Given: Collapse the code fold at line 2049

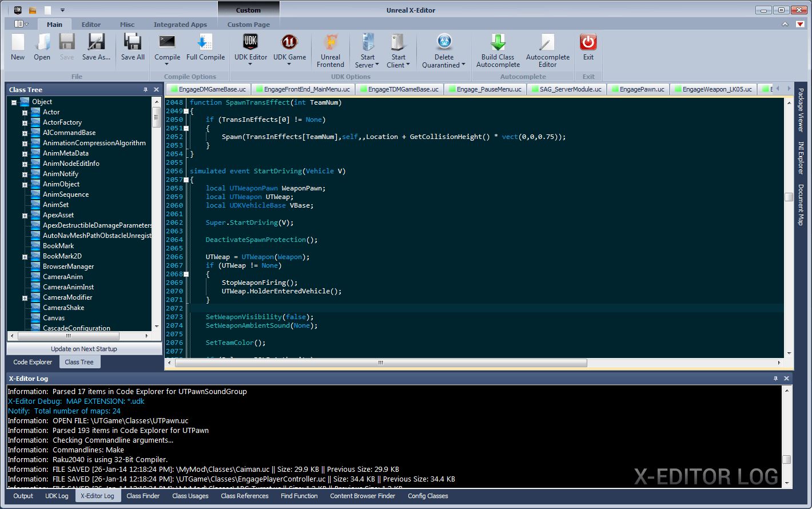Looking at the screenshot, I should 187,110.
